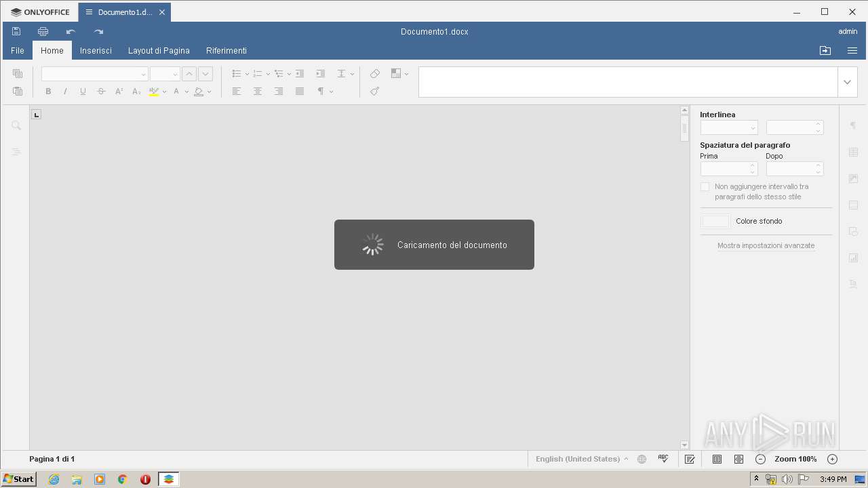Screen dimensions: 868x488
Task: Redo the last action
Action: (x=98, y=31)
